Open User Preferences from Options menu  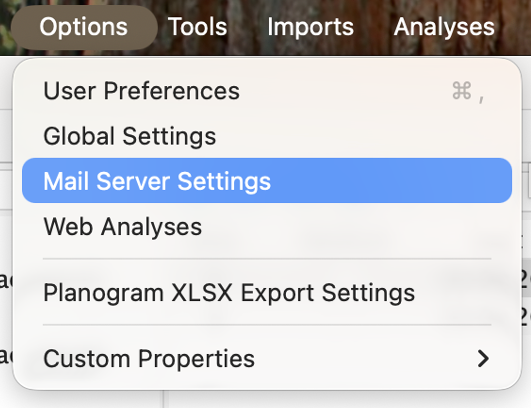pos(267,91)
